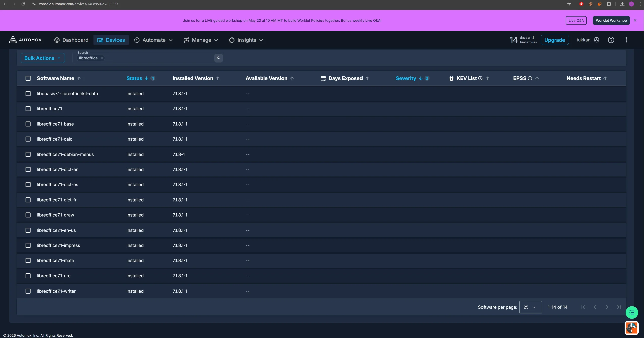Sort by Severity arrow icon
Image resolution: width=644 pixels, height=338 pixels.
(421, 78)
